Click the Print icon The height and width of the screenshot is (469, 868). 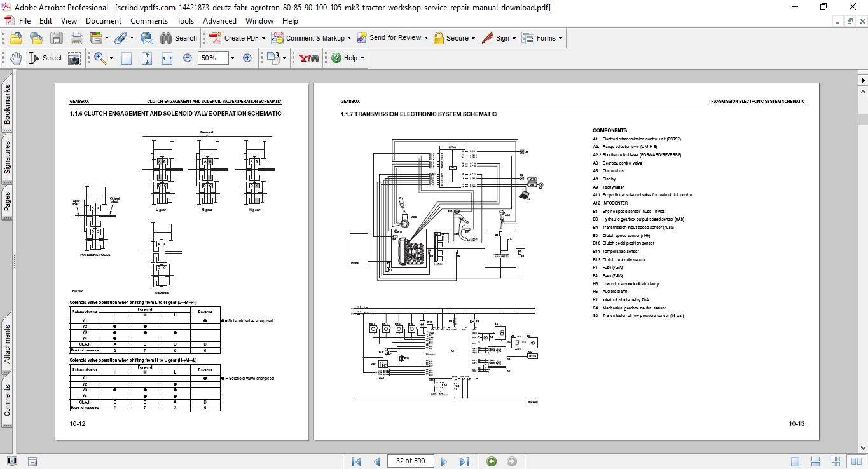pos(77,38)
